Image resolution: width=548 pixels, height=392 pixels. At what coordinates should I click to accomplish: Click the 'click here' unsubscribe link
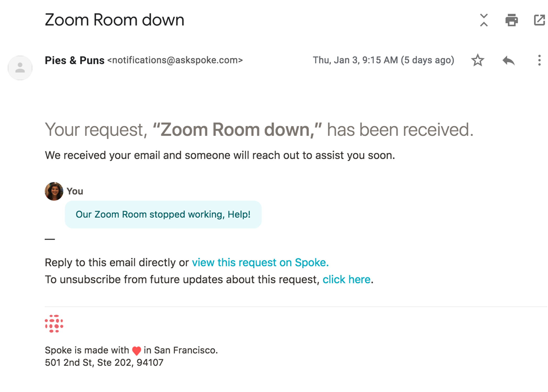click(x=346, y=279)
